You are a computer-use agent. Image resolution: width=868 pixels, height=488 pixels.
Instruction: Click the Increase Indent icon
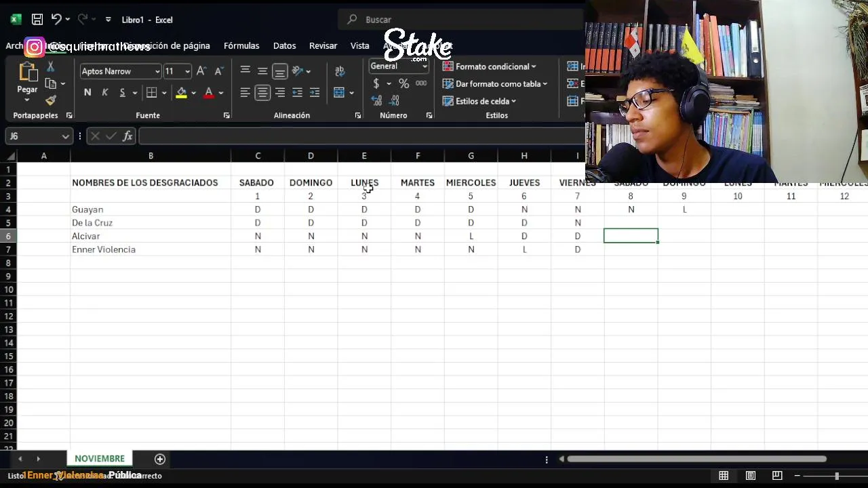(x=314, y=92)
